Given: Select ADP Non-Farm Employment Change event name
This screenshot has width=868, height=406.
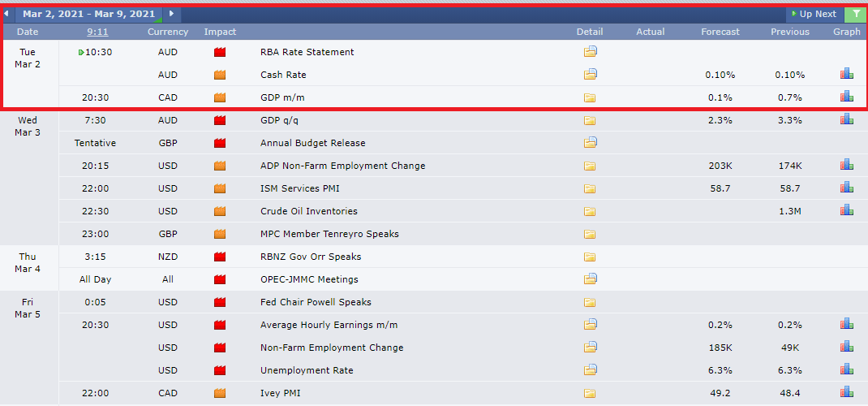Looking at the screenshot, I should (342, 166).
